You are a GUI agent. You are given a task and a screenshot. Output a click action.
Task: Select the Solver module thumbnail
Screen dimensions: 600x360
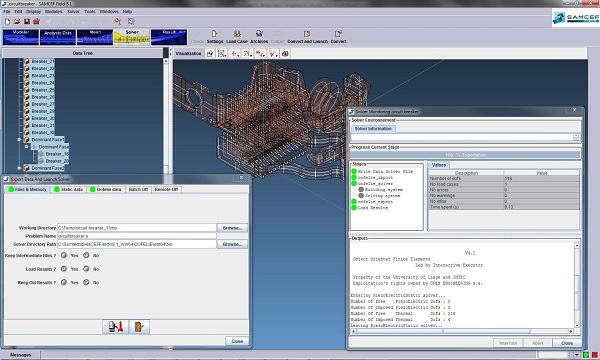tap(132, 37)
